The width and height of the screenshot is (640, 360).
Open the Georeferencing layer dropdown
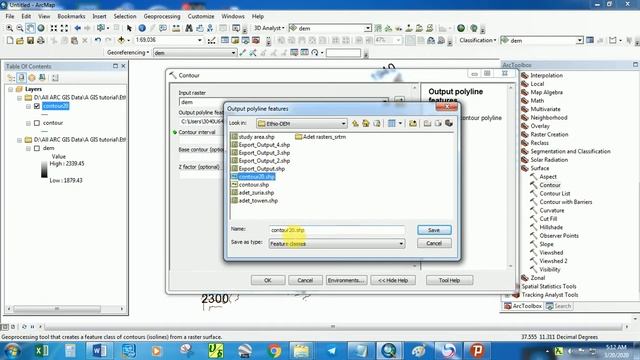pos(233,53)
